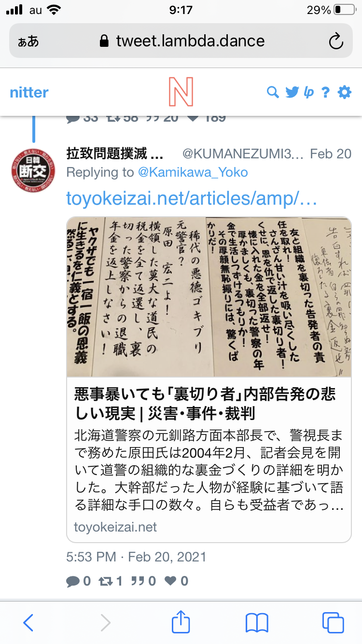Open the Liberapay donation icon
Image resolution: width=362 pixels, height=644 pixels.
[x=309, y=92]
